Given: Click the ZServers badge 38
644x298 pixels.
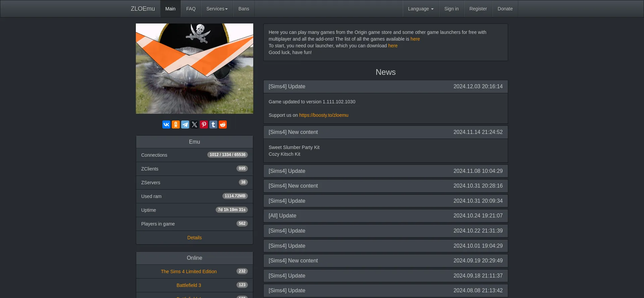Looking at the screenshot, I should pyautogui.click(x=243, y=182).
